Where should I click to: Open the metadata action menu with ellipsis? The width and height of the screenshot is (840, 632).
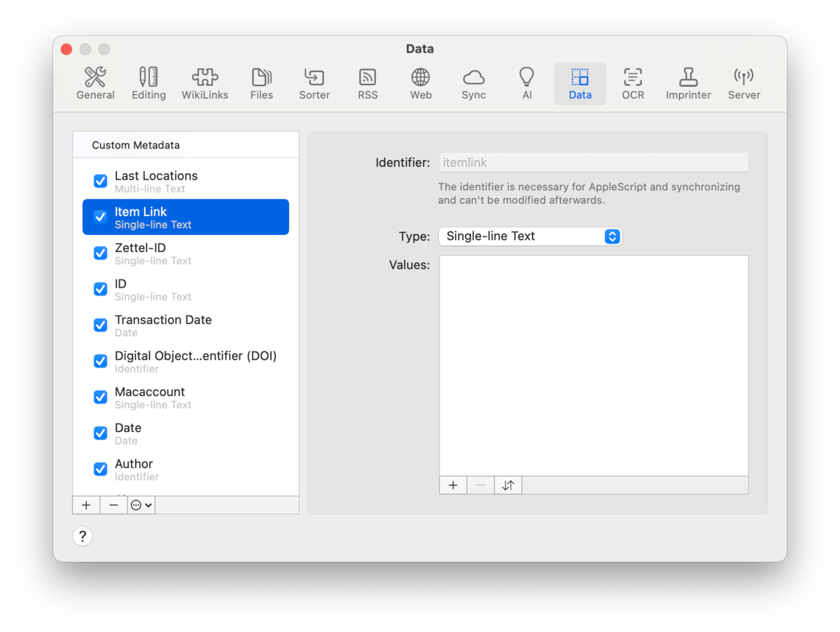(x=141, y=505)
